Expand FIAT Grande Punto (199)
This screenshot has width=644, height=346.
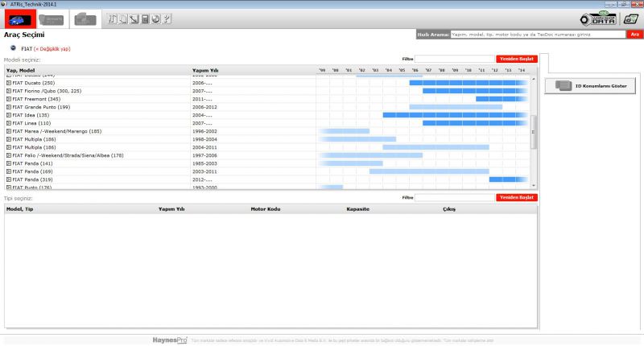[x=9, y=107]
